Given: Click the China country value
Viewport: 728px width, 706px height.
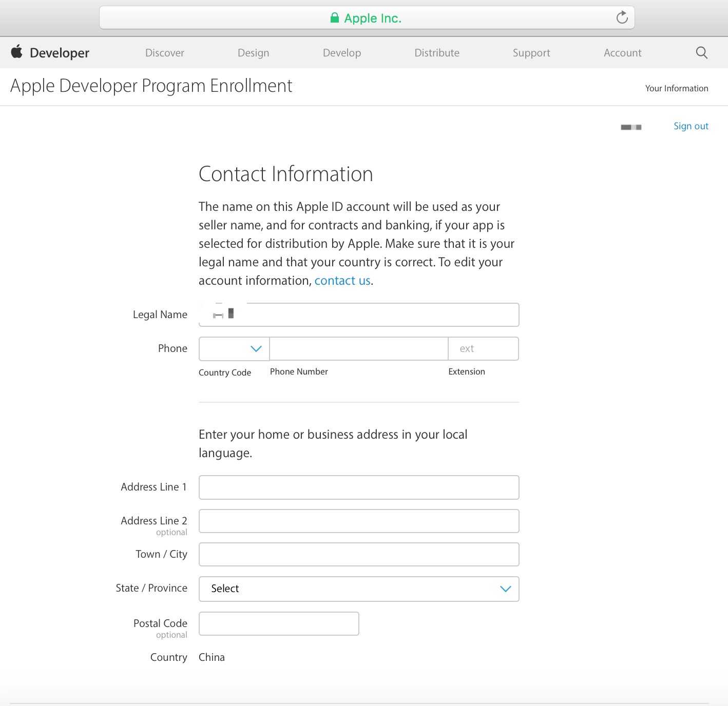Looking at the screenshot, I should tap(212, 657).
